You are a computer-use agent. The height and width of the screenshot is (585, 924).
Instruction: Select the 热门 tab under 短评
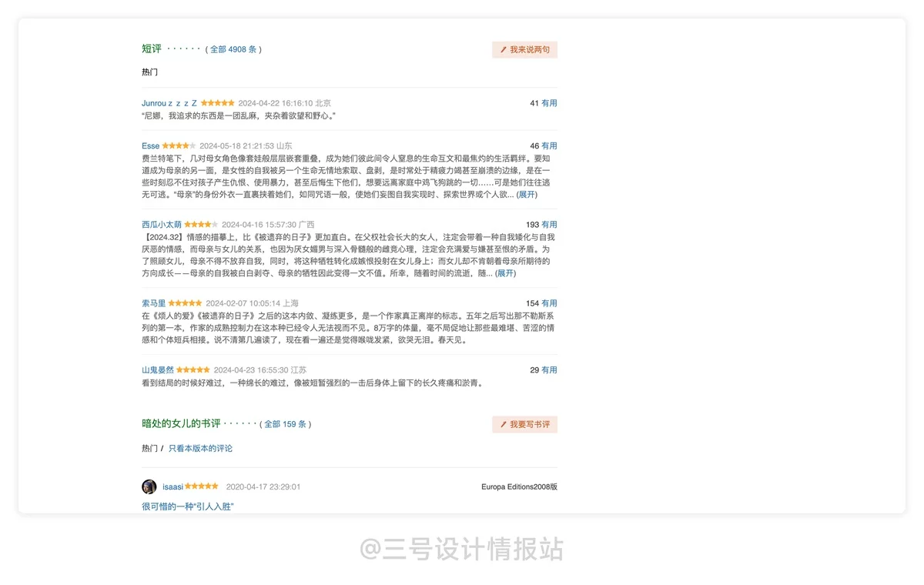point(149,72)
